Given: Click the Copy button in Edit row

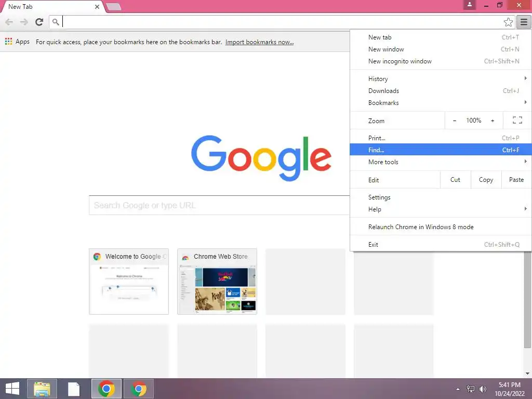Looking at the screenshot, I should 486,180.
